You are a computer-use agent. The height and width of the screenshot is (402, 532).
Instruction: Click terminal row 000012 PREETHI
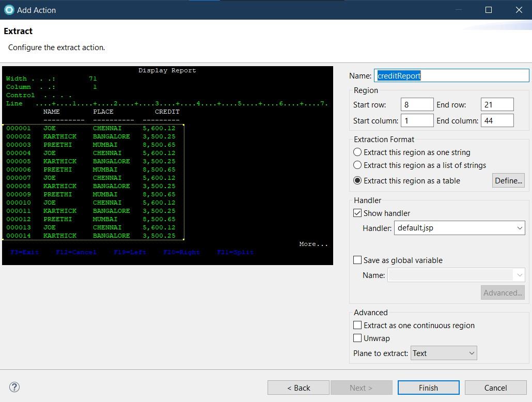pos(91,219)
